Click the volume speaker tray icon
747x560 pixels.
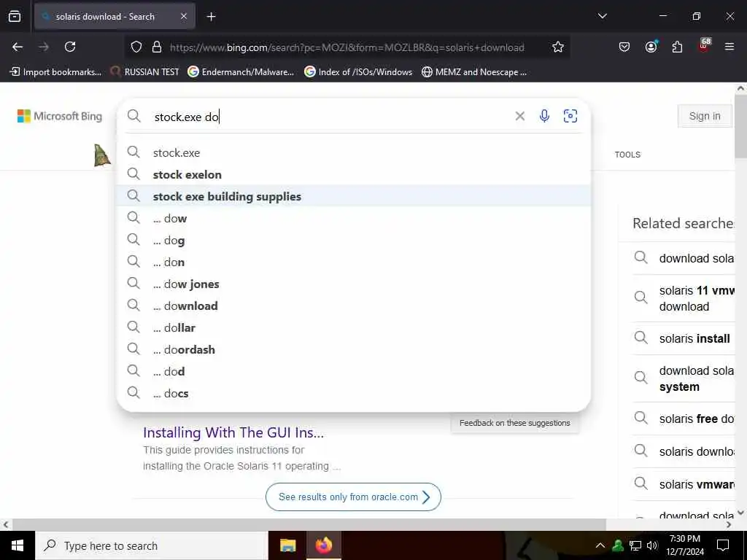652,545
